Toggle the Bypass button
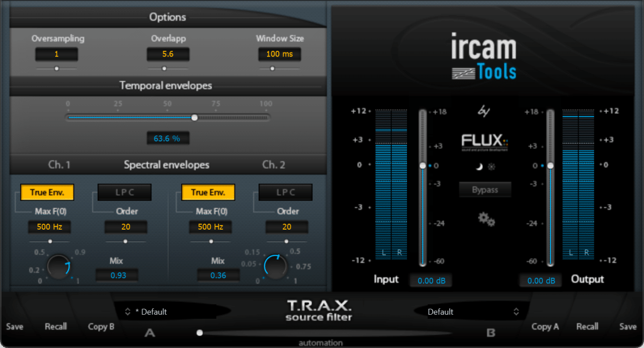644x348 pixels. coord(485,189)
